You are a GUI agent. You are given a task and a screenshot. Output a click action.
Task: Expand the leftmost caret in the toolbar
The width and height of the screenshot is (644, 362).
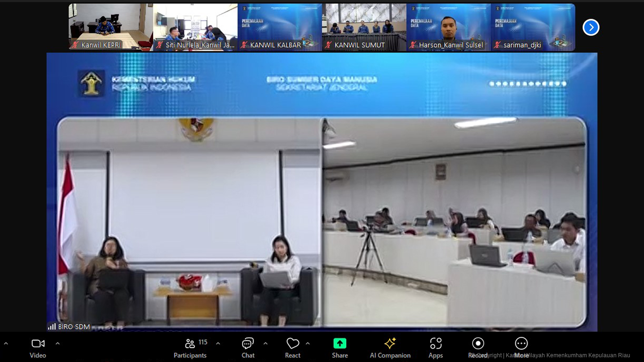[6, 344]
